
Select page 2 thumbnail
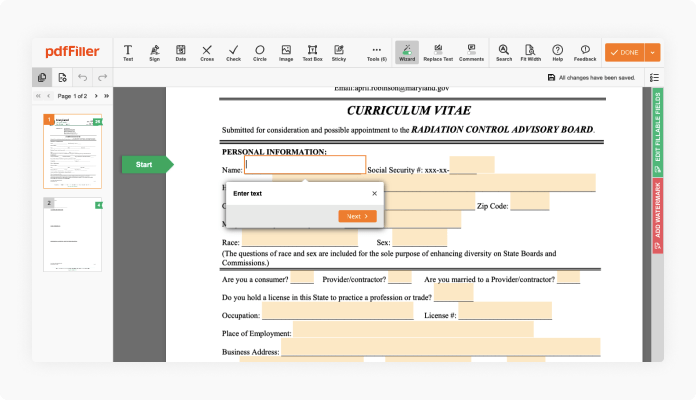tap(72, 234)
